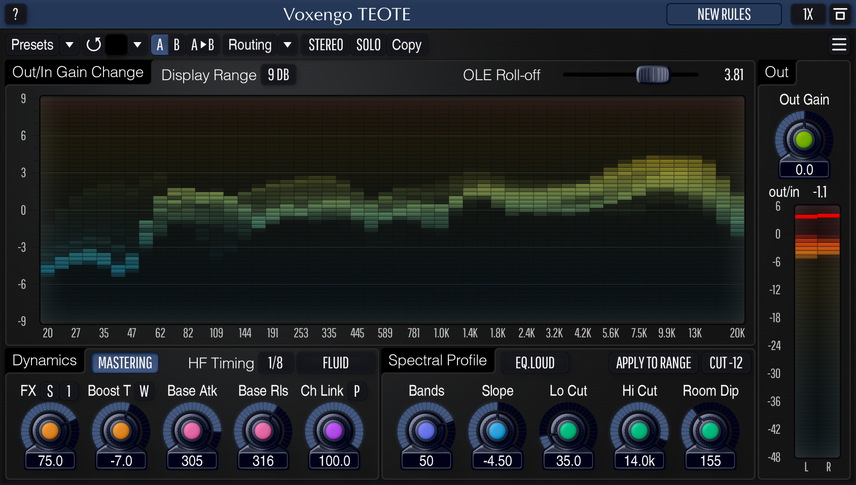Screen dimensions: 856x485
Task: Open the Display Range 9 DB selector
Action: click(278, 75)
